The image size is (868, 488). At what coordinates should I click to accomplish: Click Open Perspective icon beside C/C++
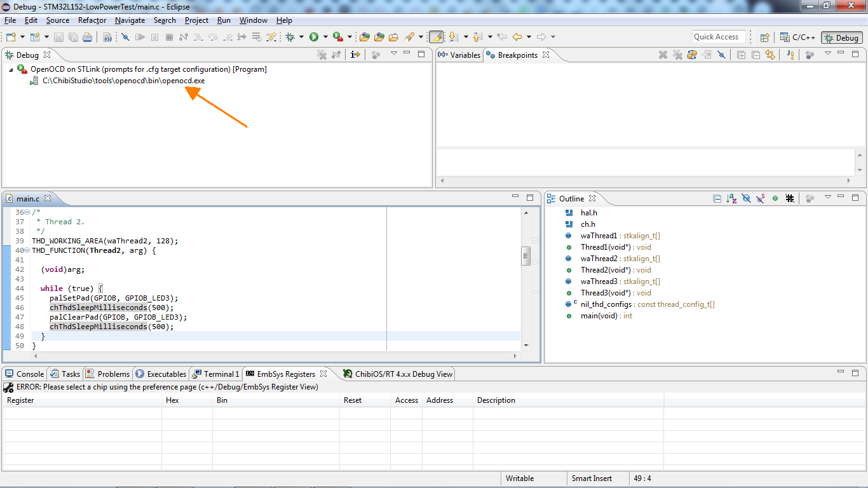(765, 37)
